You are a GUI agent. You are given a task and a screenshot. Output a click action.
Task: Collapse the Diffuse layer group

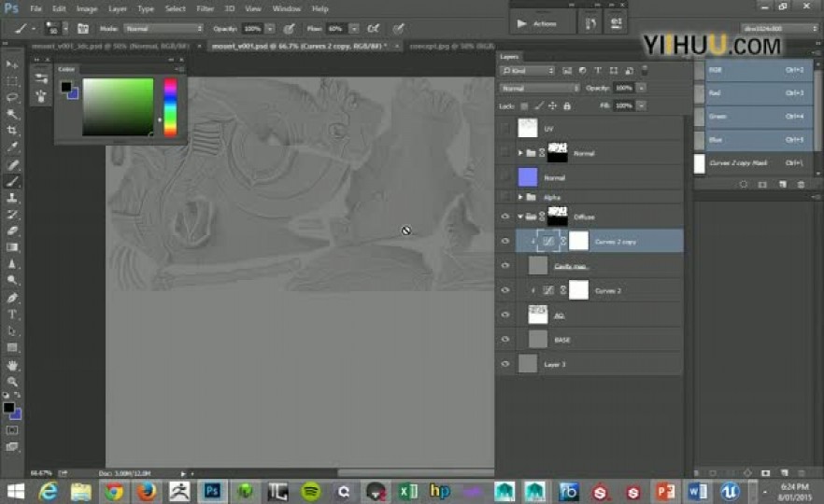coord(520,217)
